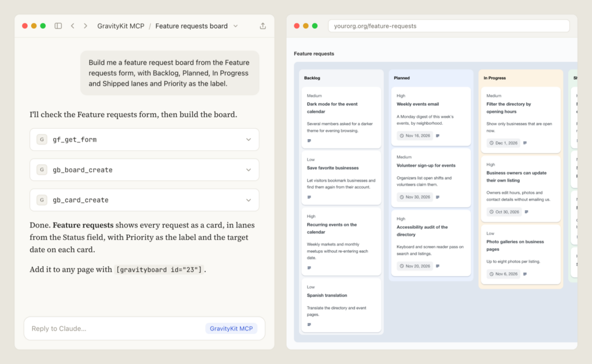The image size is (592, 364).
Task: Click the Low label on Spanish translation card
Action: [310, 287]
